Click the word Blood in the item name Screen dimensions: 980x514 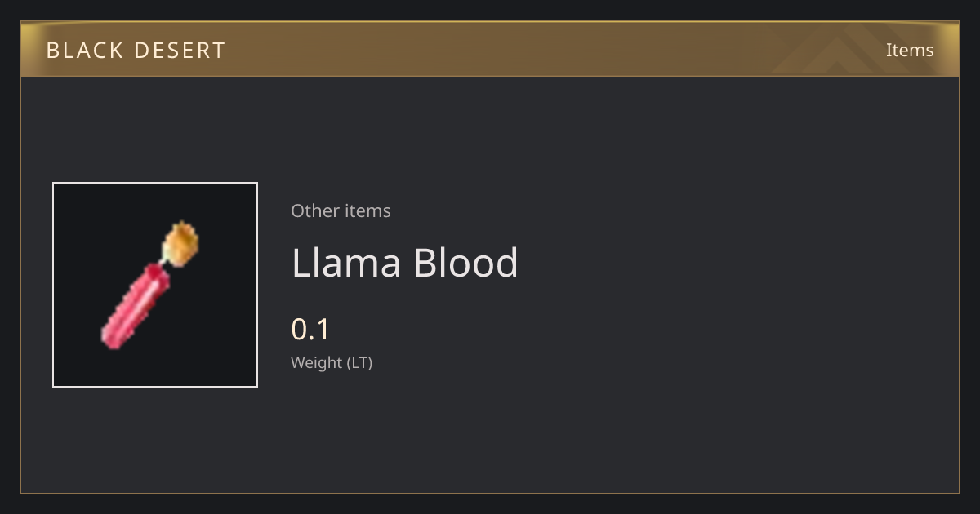coord(465,263)
